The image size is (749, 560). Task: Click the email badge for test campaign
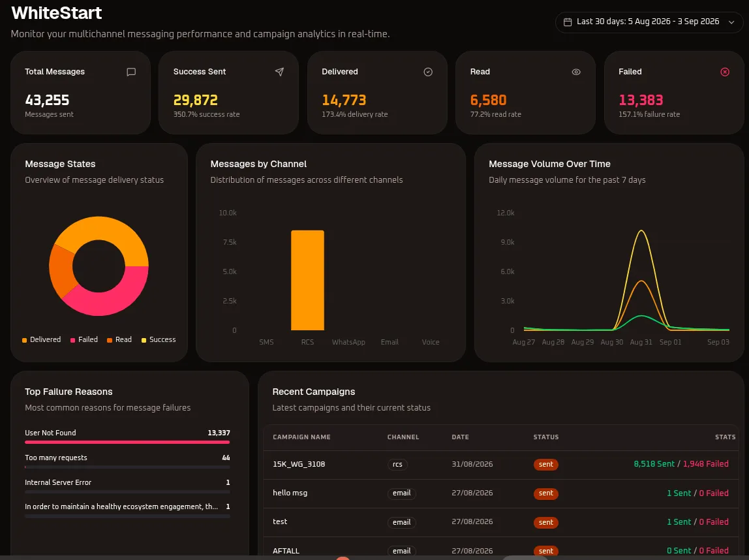402,522
